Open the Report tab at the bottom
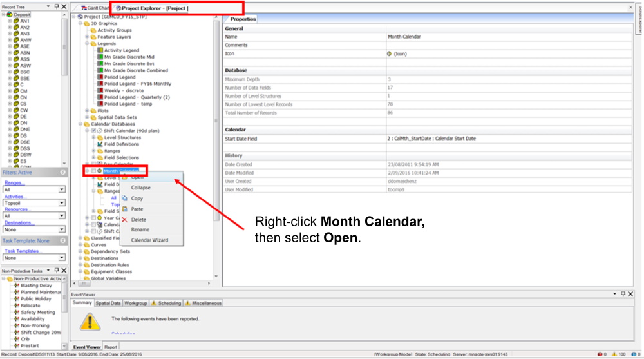This screenshot has height=359, width=644. pos(111,347)
